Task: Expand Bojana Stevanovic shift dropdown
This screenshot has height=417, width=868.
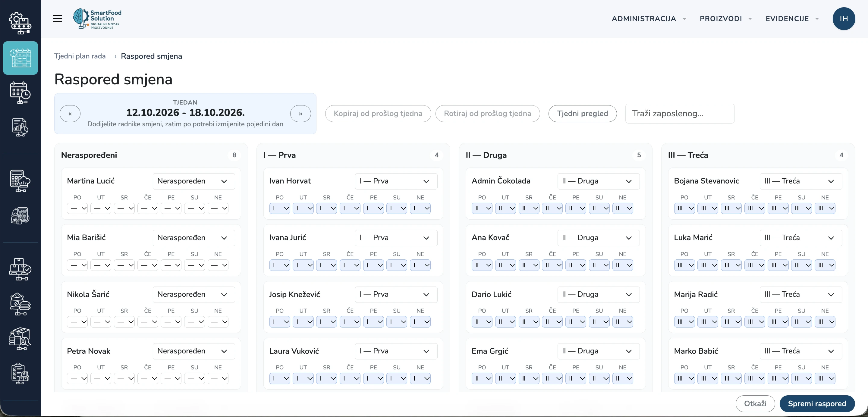Action: (800, 181)
